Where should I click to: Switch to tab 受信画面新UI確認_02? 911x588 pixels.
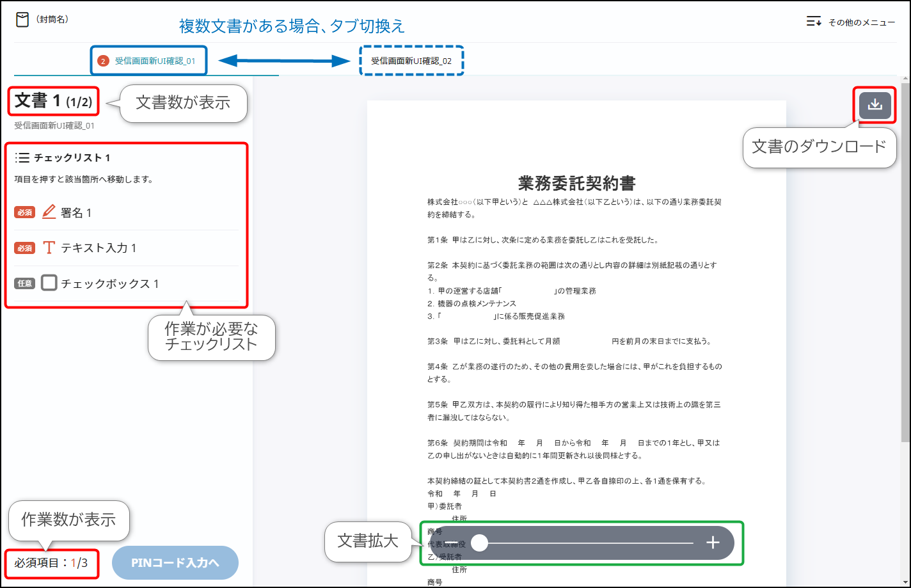pyautogui.click(x=412, y=60)
